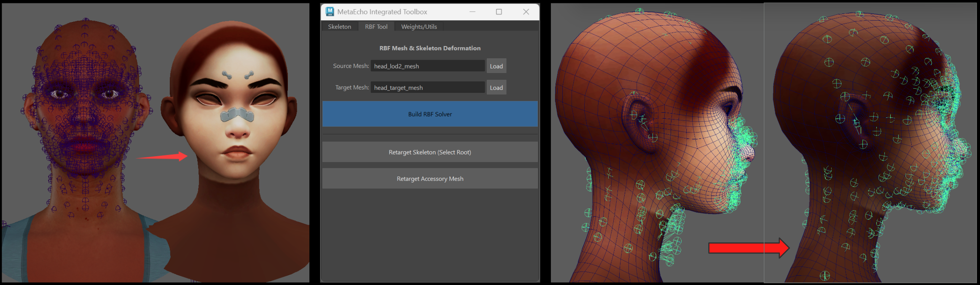
Task: Click Retarget Accessory Mesh button
Action: coord(430,179)
